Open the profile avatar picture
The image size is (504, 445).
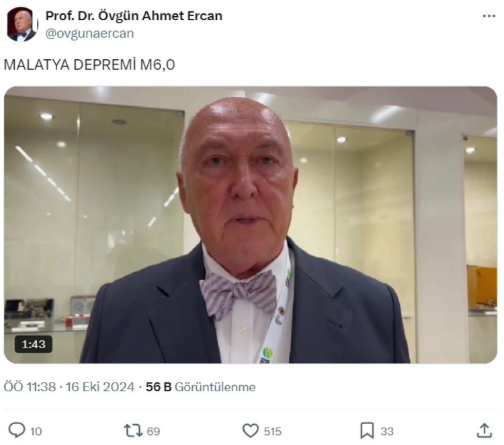coord(22,24)
